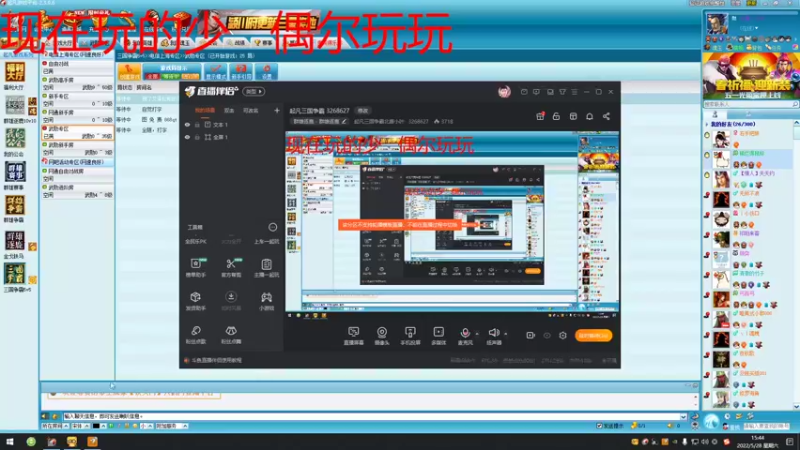The width and height of the screenshot is (800, 450).
Task: Click the 修改 edit title button
Action: pos(363,111)
